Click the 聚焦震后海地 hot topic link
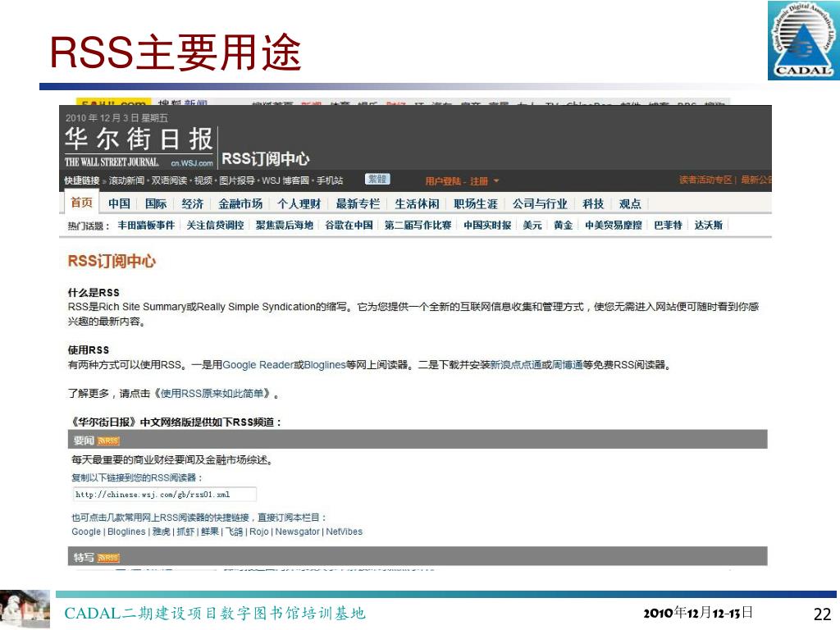The width and height of the screenshot is (840, 630). [x=285, y=225]
